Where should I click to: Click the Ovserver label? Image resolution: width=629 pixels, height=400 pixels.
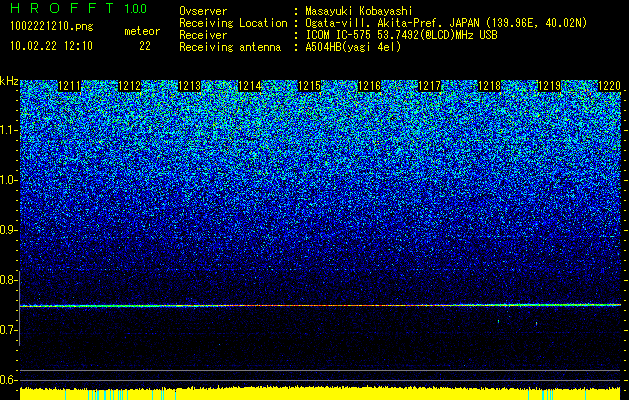[203, 11]
